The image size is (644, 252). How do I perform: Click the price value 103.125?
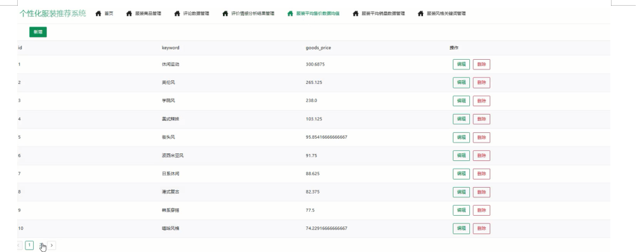pos(314,120)
